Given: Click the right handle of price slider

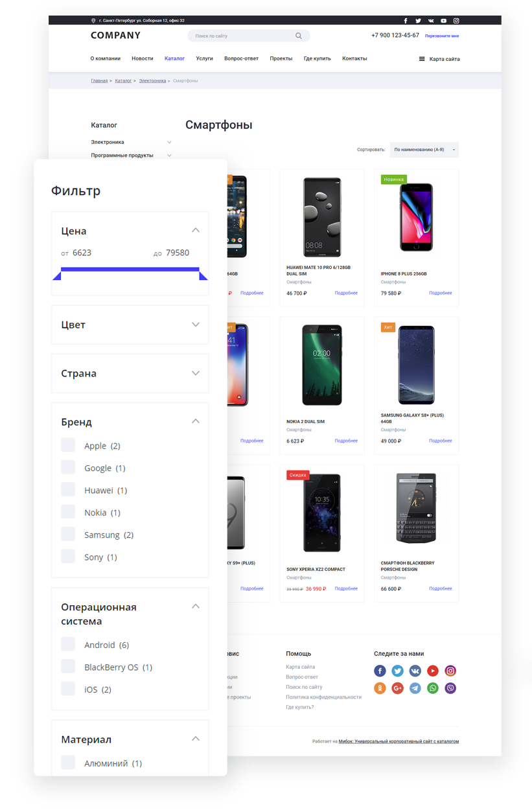Looking at the screenshot, I should click(x=203, y=276).
